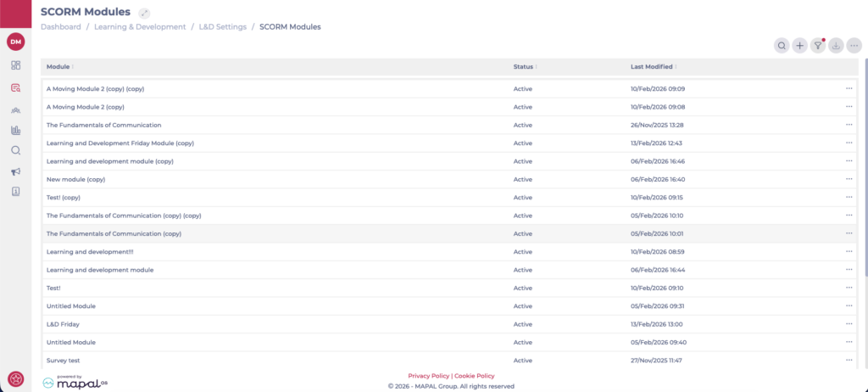
Task: Open the bar chart reports sidebar icon
Action: [15, 130]
